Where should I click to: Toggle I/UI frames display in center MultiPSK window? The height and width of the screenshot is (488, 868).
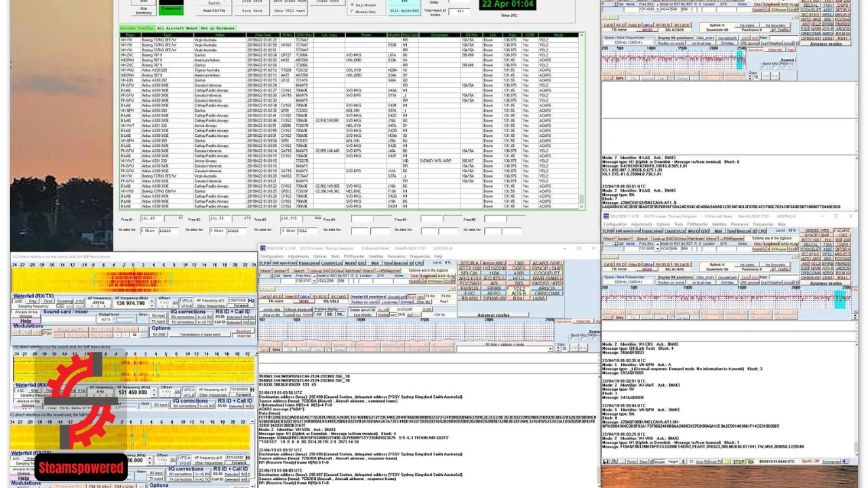tap(319, 314)
